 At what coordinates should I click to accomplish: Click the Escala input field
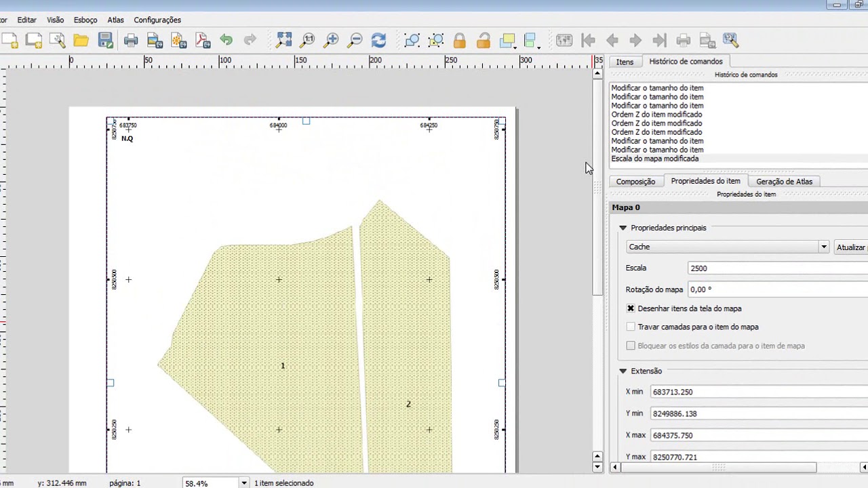click(778, 268)
